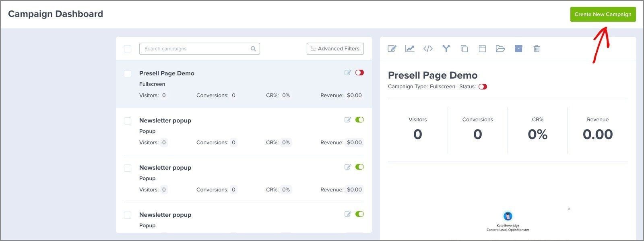Screen dimensions: 644x241
Task: Click the edit pencil on the Newsletter popup right below Presell
Action: point(348,120)
